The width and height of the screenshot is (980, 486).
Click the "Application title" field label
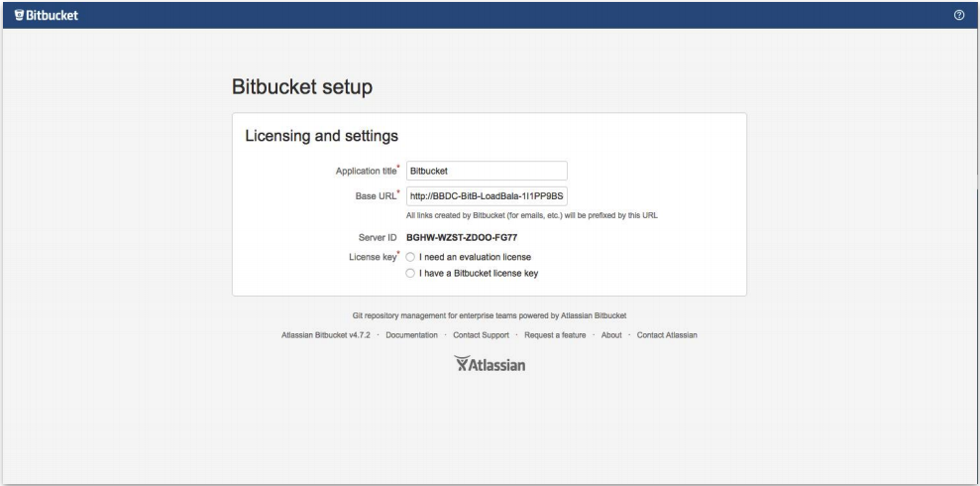(365, 171)
